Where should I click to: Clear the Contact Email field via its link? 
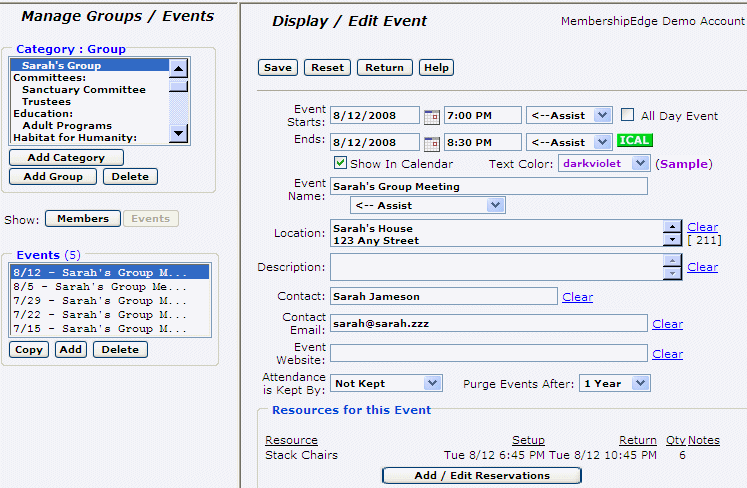click(x=667, y=324)
